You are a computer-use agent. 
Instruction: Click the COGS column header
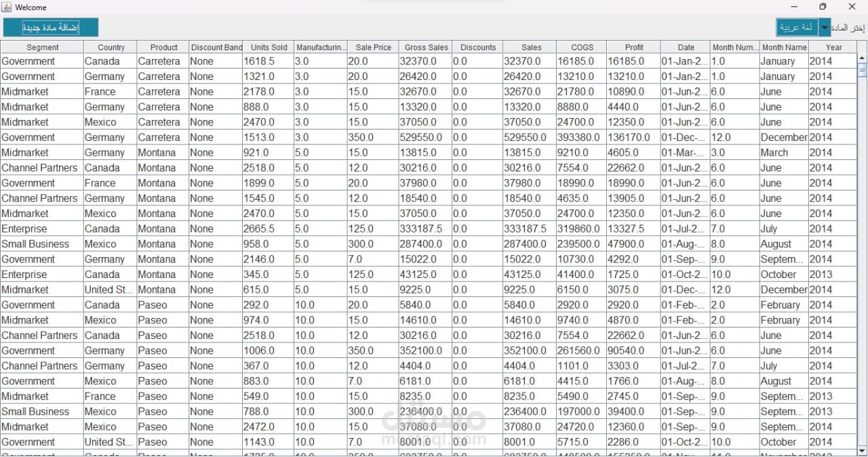[582, 47]
